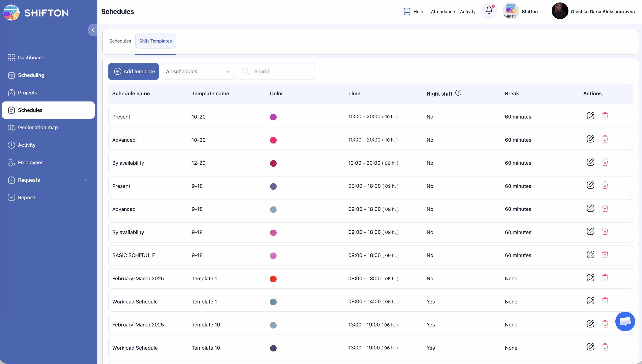Click the notification bell icon
Viewport: 642px width, 364px height.
click(x=489, y=10)
